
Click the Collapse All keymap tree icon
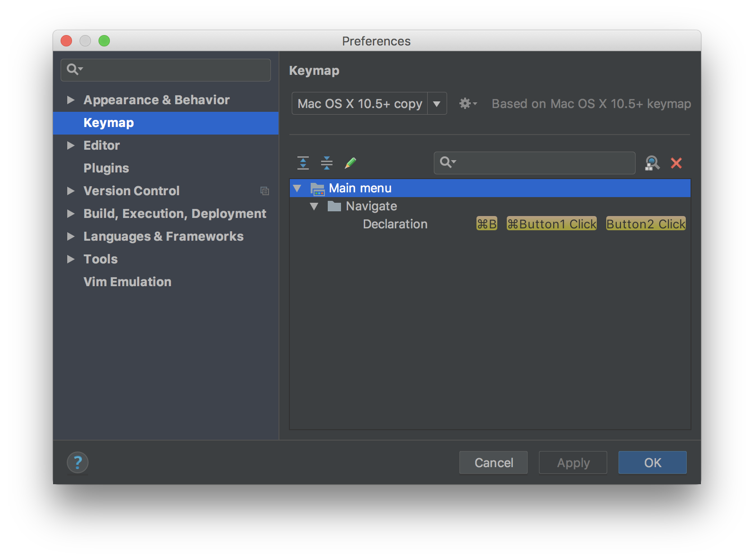click(327, 163)
